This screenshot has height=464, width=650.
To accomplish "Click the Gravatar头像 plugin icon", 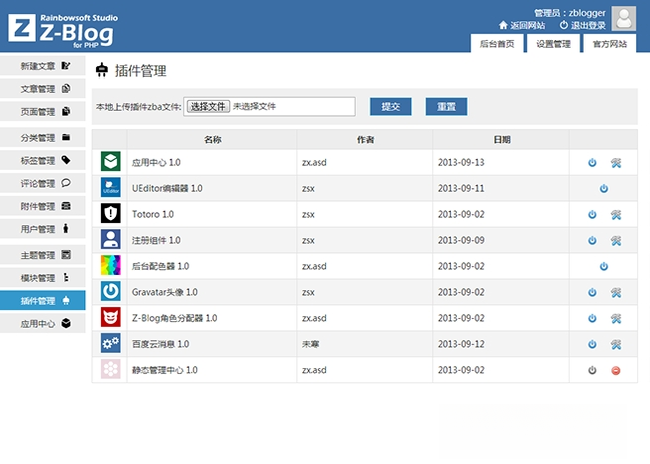I will tap(111, 292).
